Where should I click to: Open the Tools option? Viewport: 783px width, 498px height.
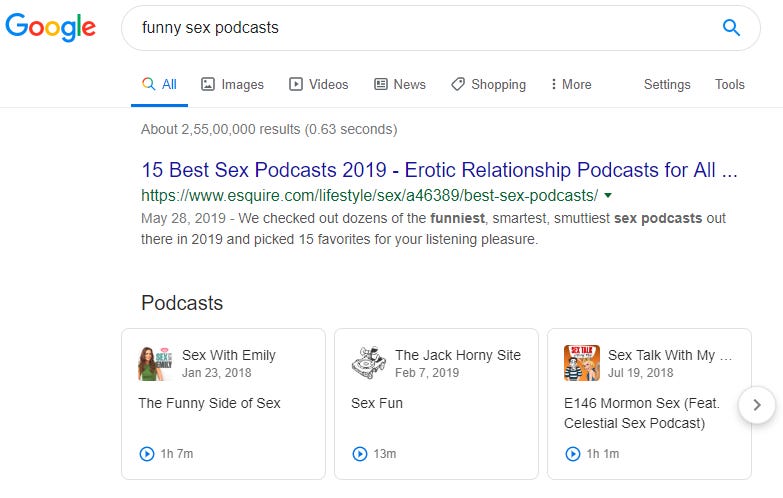(x=730, y=84)
